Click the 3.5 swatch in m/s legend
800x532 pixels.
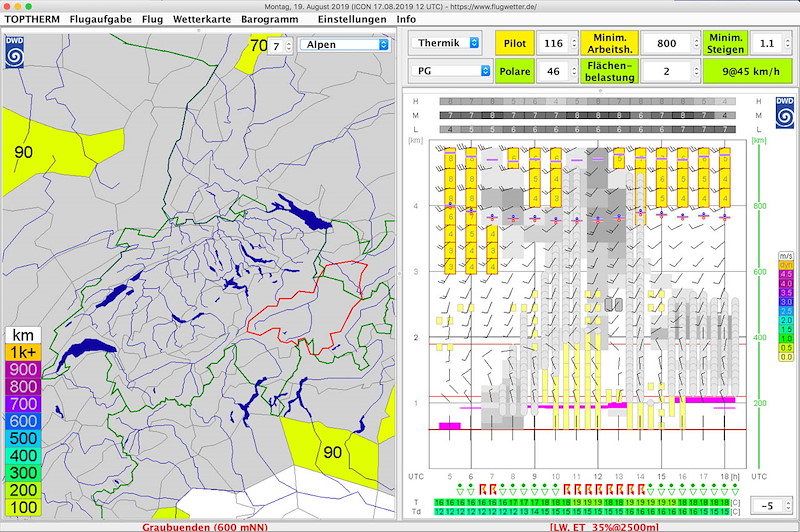tap(786, 293)
